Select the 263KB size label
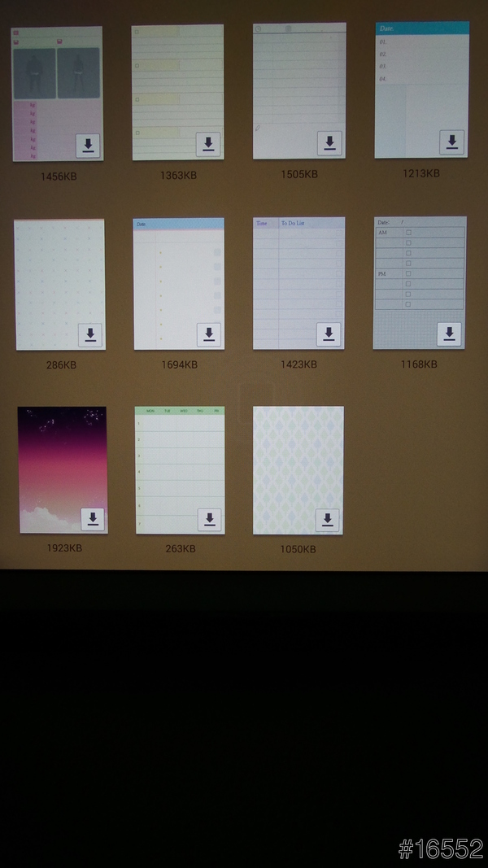Screen dimensions: 488x868 [x=181, y=549]
